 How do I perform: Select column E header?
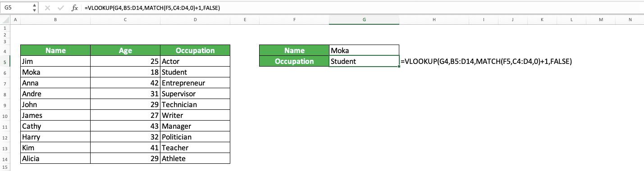(245, 20)
